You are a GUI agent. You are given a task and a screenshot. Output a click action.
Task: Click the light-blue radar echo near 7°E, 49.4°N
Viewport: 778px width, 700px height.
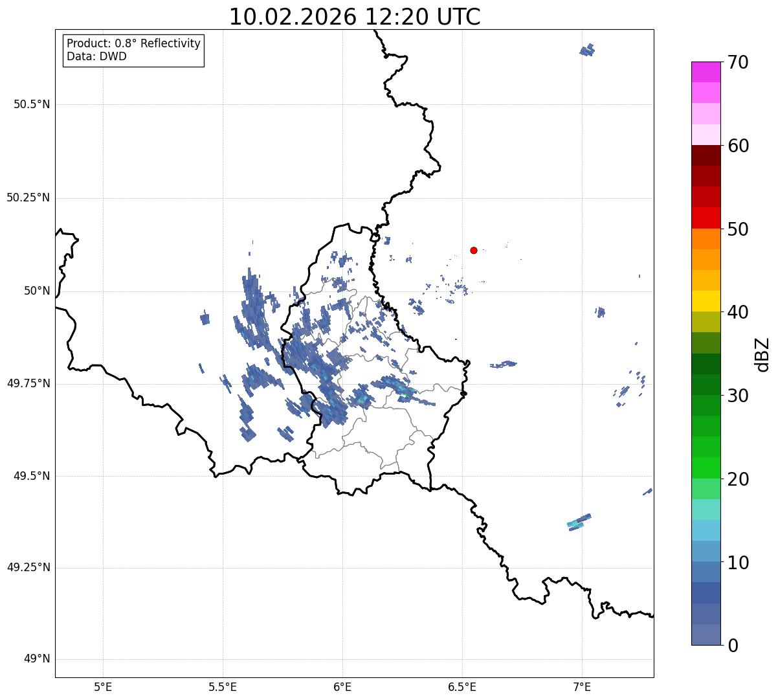[x=579, y=522]
